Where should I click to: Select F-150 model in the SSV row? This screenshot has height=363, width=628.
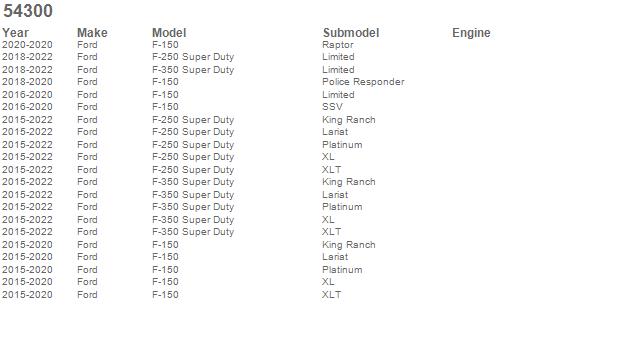(165, 107)
